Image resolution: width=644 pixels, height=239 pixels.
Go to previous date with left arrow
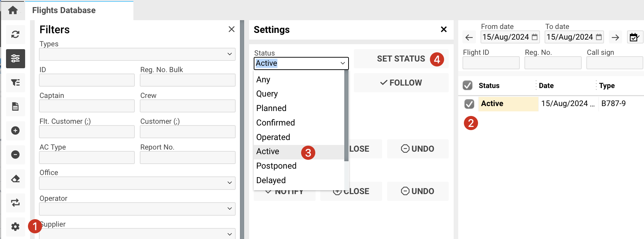point(469,37)
